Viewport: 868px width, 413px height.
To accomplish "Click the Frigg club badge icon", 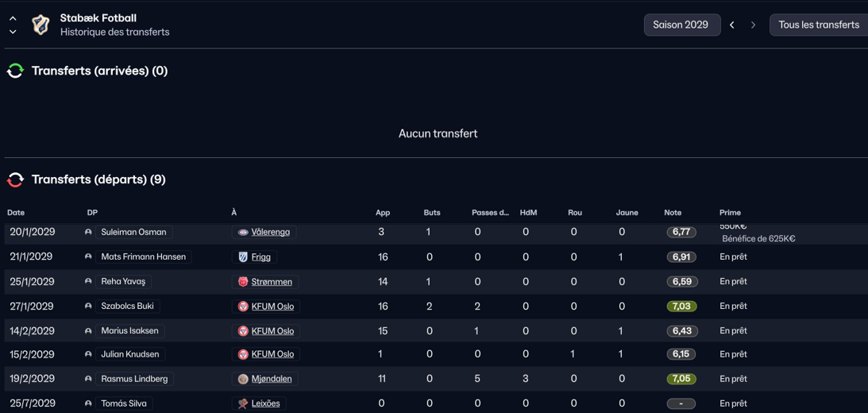I will (243, 257).
